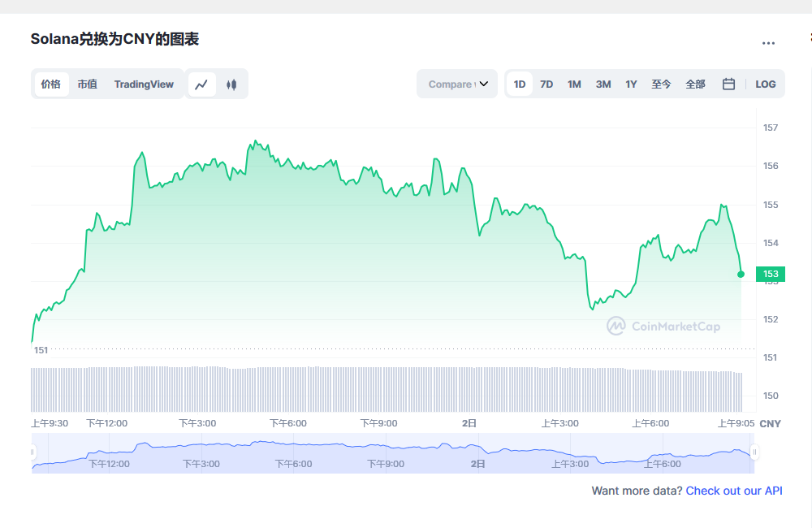Open the Check out our API link
This screenshot has width=812, height=528.
click(x=734, y=491)
